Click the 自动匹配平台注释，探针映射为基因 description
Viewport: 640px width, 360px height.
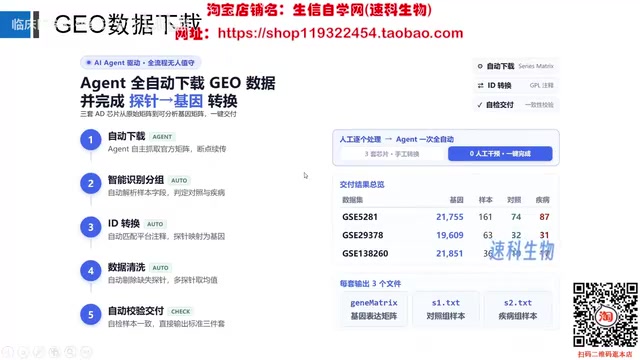point(167,236)
